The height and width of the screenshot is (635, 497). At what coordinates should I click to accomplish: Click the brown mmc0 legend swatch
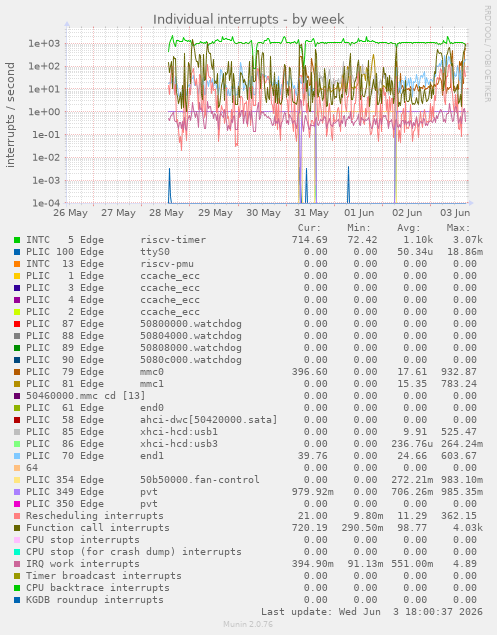coord(17,372)
